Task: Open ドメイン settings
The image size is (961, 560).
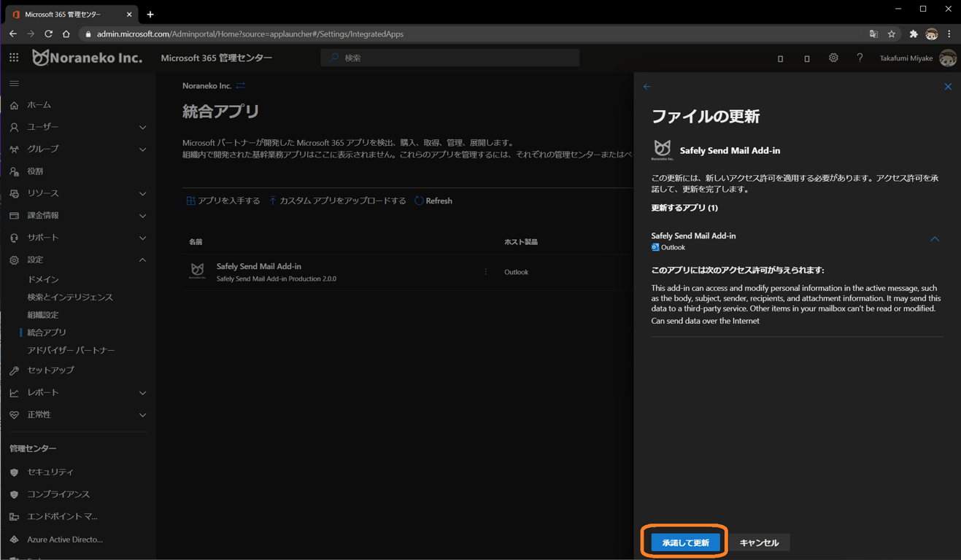Action: pos(43,279)
